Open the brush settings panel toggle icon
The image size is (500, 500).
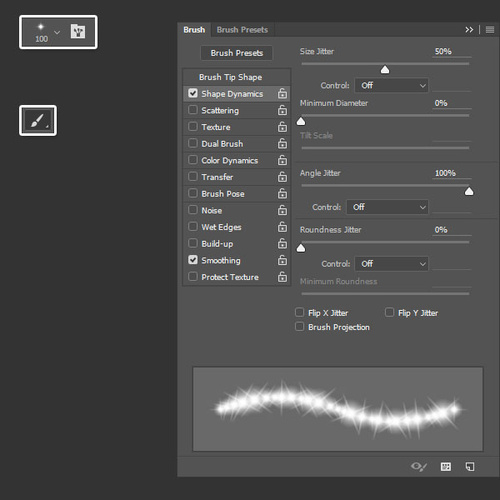coord(78,32)
